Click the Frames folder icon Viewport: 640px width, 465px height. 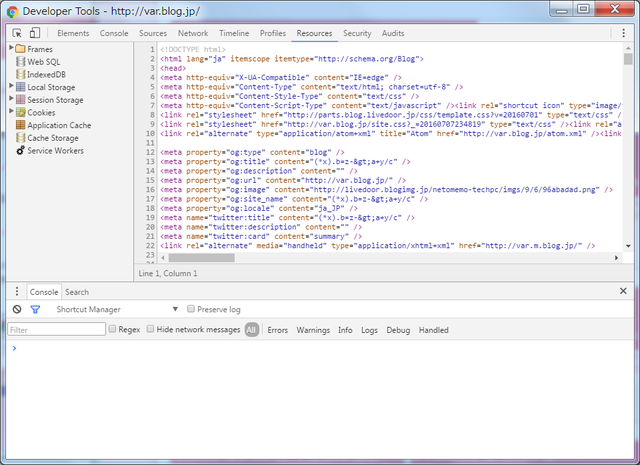pyautogui.click(x=20, y=49)
